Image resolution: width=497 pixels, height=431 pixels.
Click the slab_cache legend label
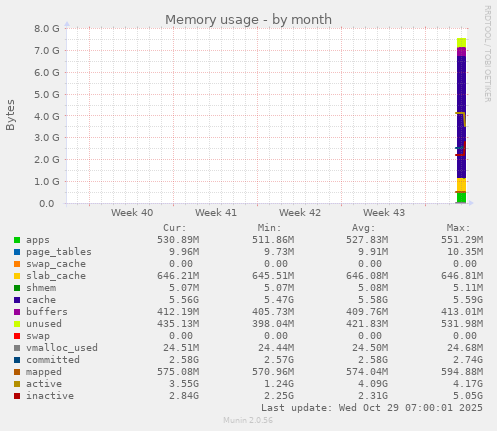click(x=56, y=276)
